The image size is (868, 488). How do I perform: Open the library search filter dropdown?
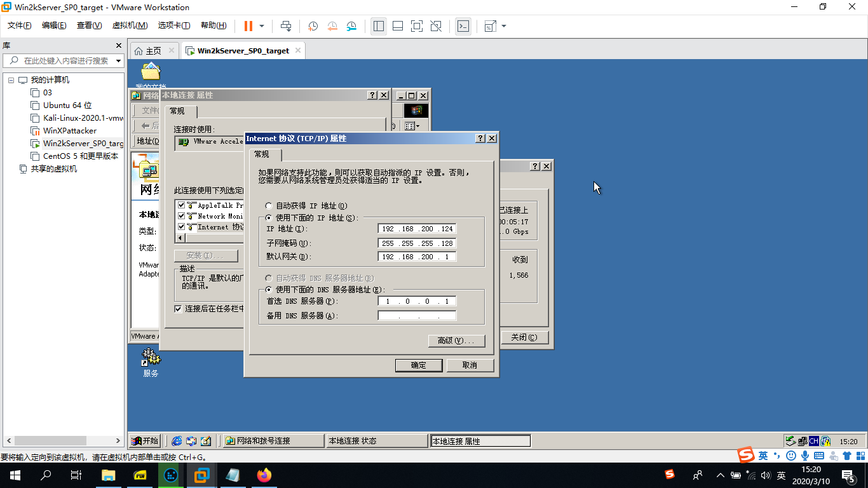pyautogui.click(x=118, y=61)
